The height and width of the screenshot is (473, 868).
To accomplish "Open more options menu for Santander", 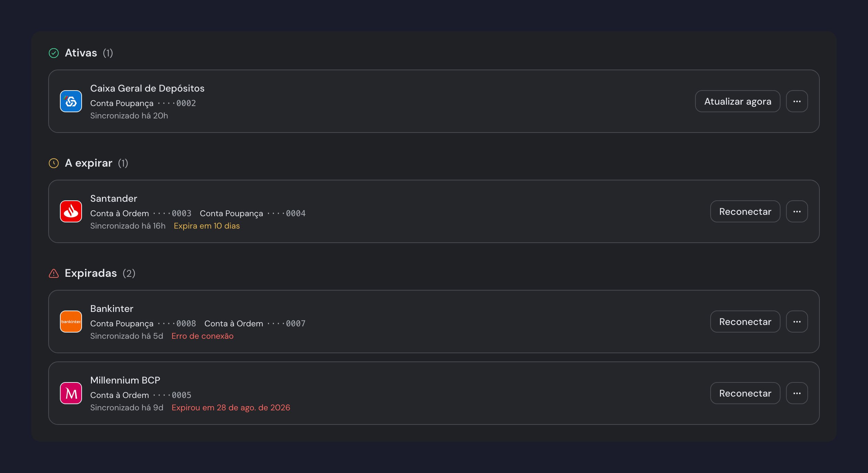I will (797, 211).
